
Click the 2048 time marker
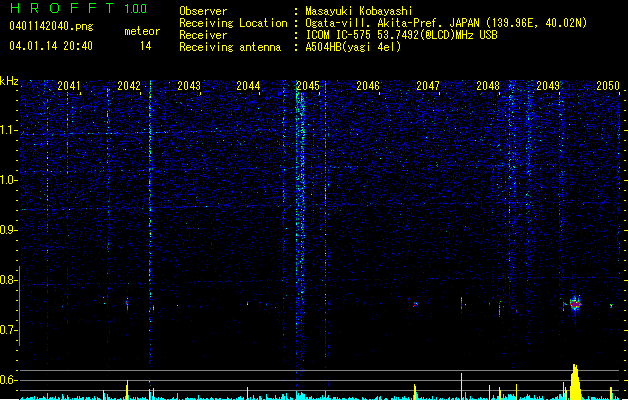[488, 86]
